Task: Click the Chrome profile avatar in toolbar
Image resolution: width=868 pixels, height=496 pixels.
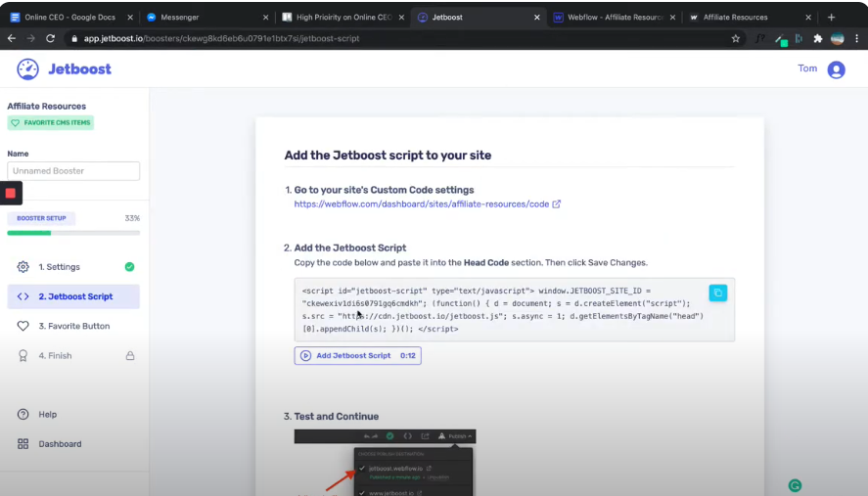Action: tap(837, 39)
